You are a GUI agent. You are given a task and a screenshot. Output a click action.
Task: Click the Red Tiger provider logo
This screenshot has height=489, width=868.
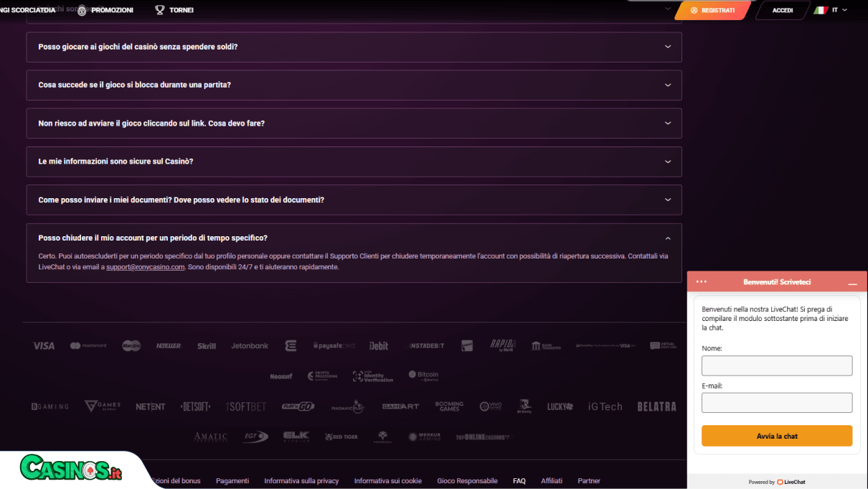click(341, 437)
